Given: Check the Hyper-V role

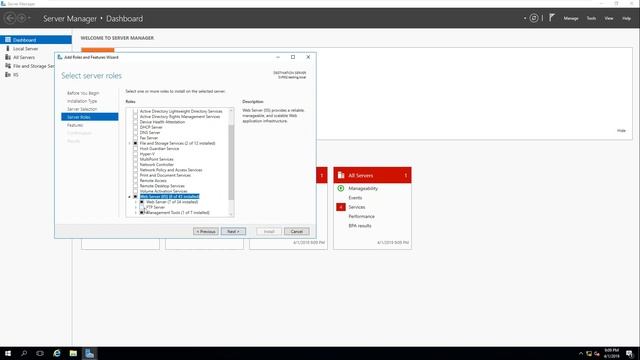Looking at the screenshot, I should pos(135,154).
